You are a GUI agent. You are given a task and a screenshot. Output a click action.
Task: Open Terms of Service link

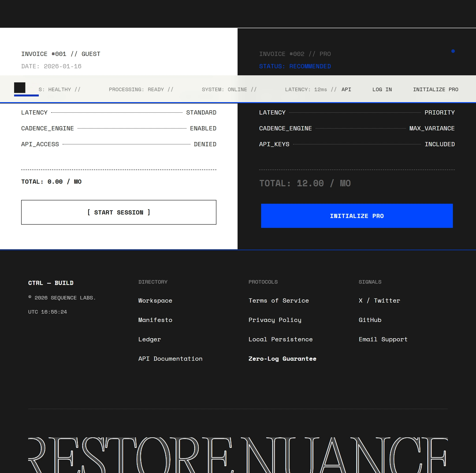click(278, 301)
